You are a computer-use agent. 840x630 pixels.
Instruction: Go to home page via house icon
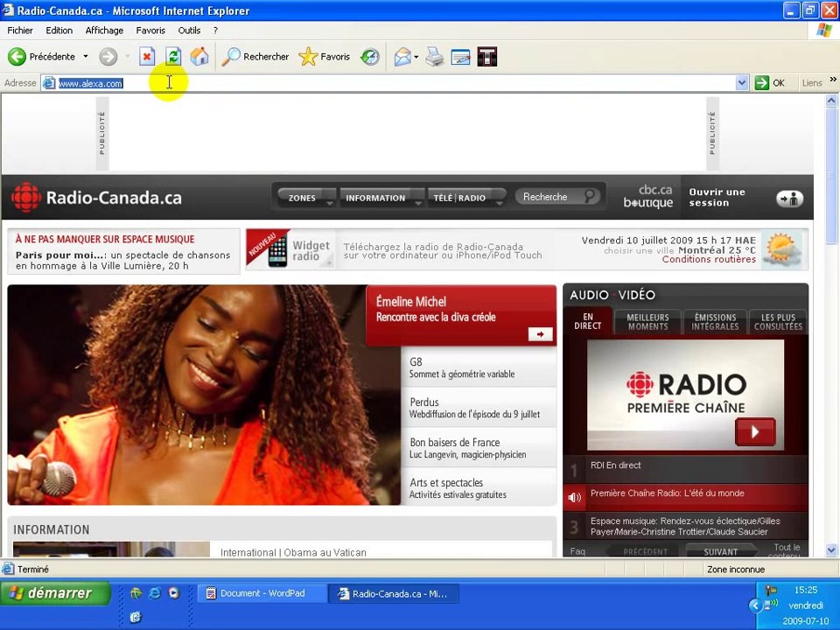199,56
